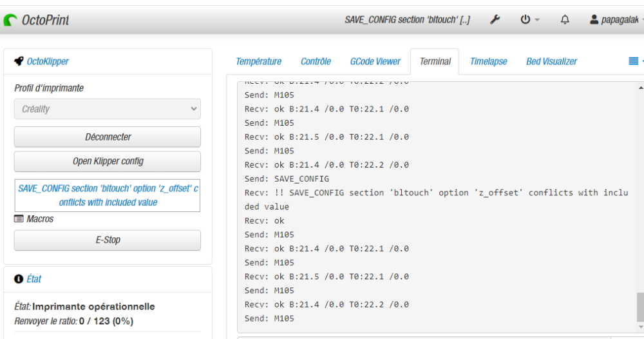Image resolution: width=644 pixels, height=339 pixels.
Task: Collapse the État section heading
Action: [x=33, y=279]
